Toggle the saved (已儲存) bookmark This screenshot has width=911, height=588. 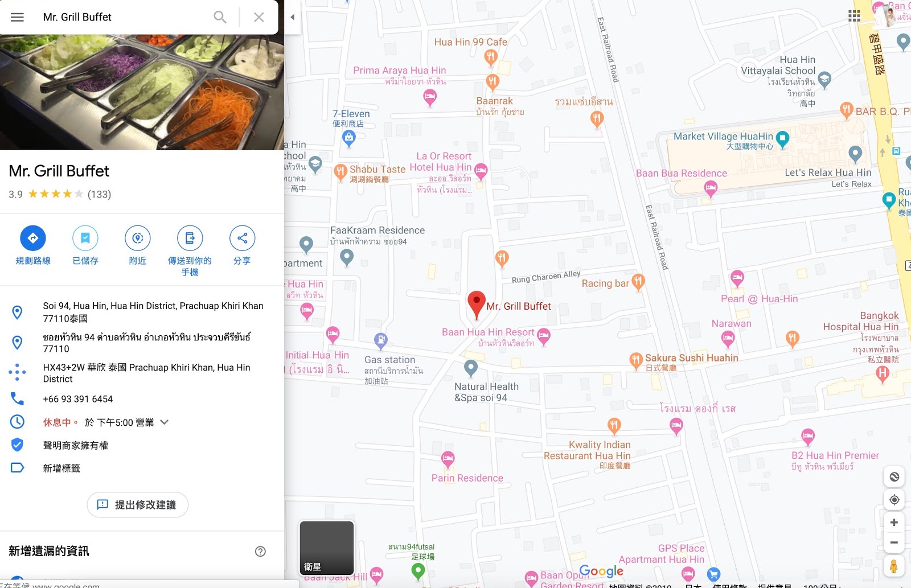coord(85,238)
